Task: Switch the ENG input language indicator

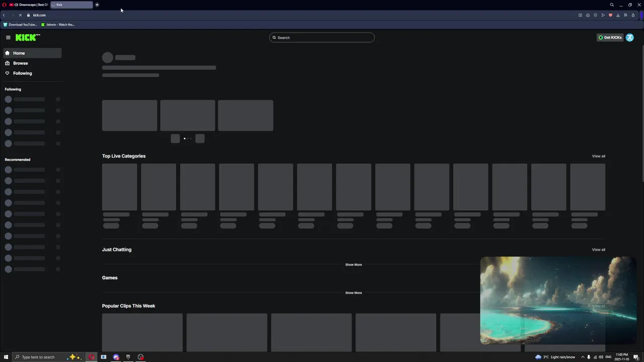Action: (608, 357)
